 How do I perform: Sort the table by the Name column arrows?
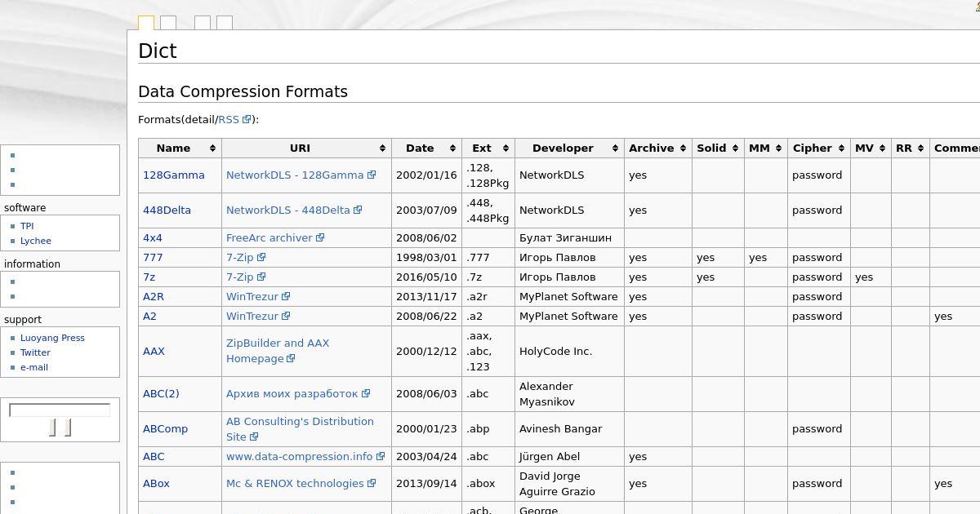point(213,148)
